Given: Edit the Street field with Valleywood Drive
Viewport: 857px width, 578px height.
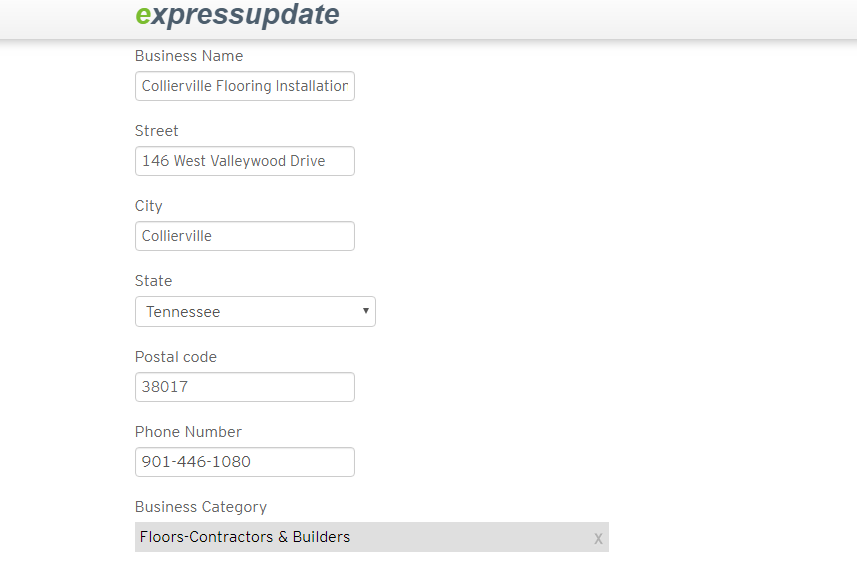Looking at the screenshot, I should point(245,161).
